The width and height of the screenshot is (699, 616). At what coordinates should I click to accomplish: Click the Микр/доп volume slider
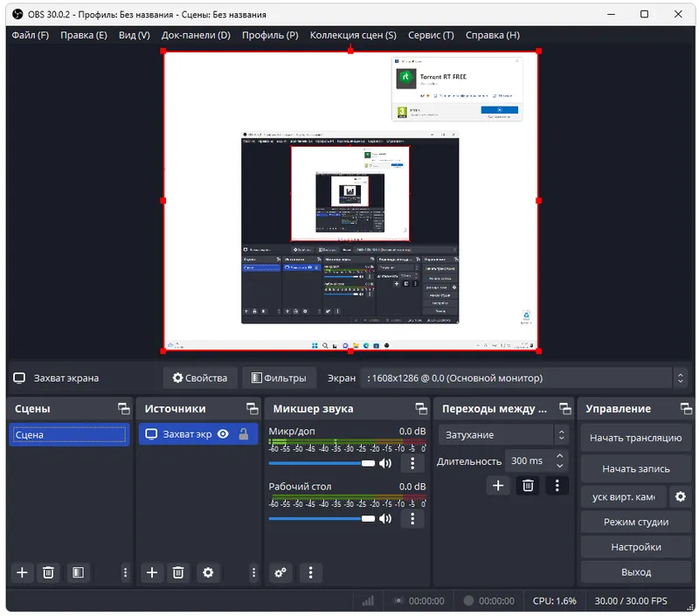322,463
